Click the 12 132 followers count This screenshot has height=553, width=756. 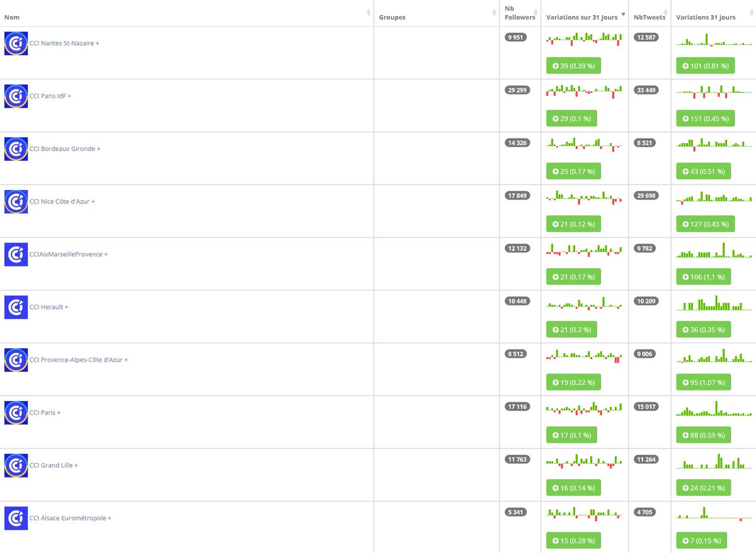pyautogui.click(x=517, y=248)
